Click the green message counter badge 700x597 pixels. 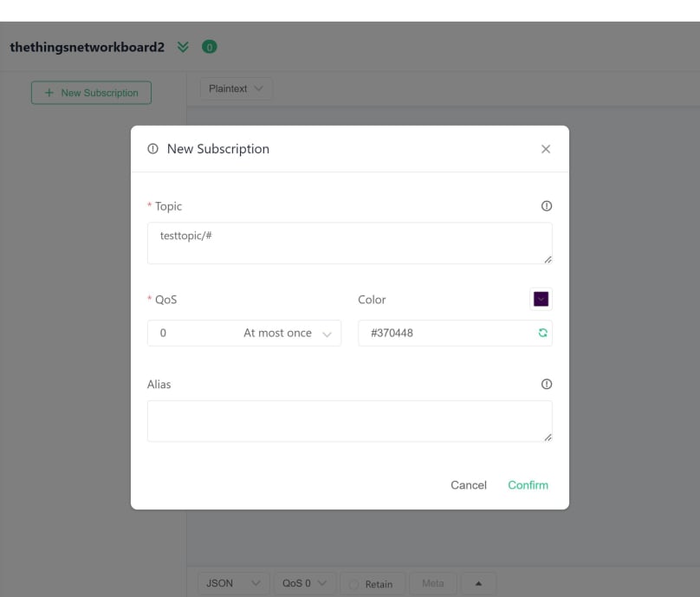208,47
